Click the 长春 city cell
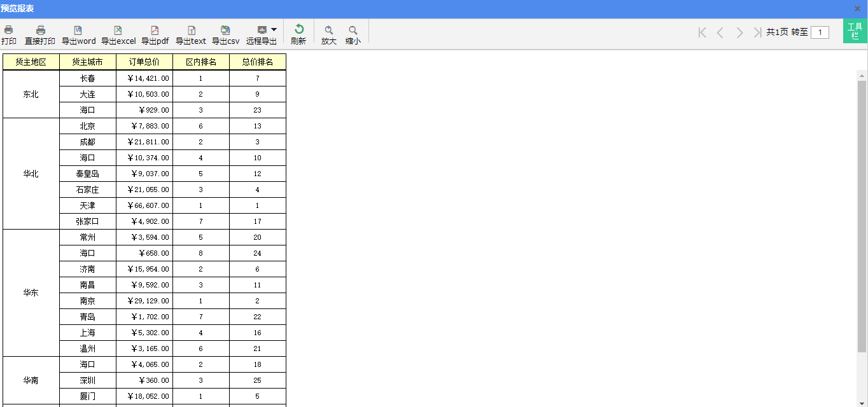The height and width of the screenshot is (407, 868). point(88,78)
